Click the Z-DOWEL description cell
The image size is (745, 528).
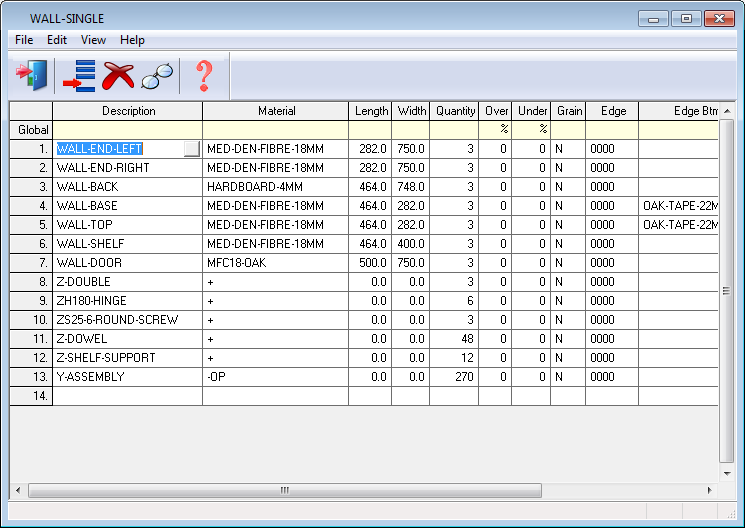[x=128, y=339]
